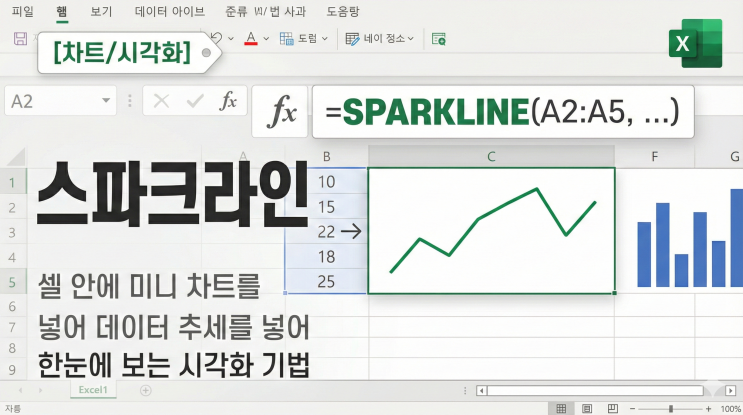Switch to Page Layout view icon
This screenshot has height=415, width=743.
(x=587, y=408)
